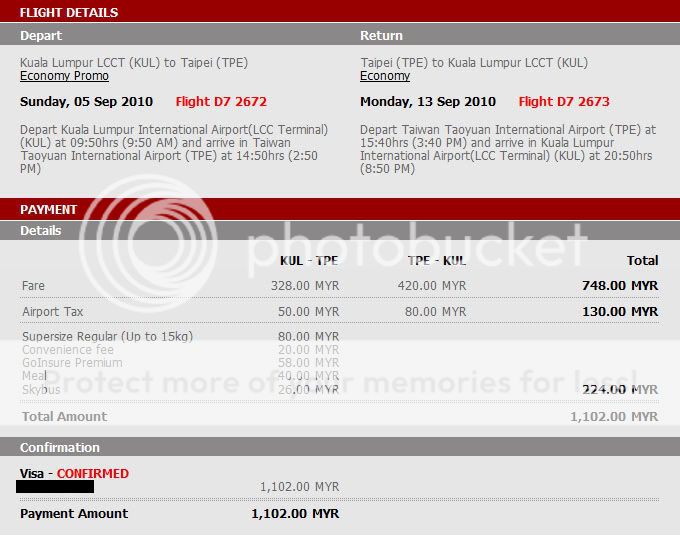Select the Confirmation section heading

tap(60, 448)
